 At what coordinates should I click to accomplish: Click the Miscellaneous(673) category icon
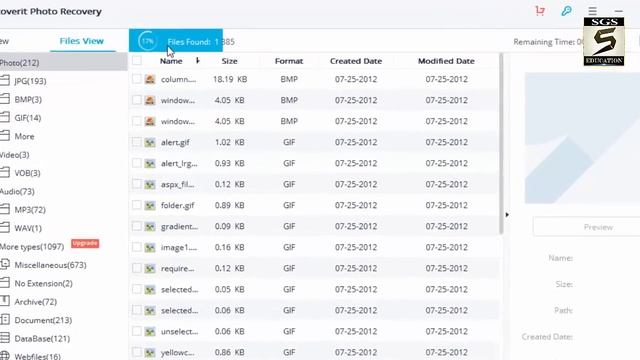pyautogui.click(x=4, y=264)
